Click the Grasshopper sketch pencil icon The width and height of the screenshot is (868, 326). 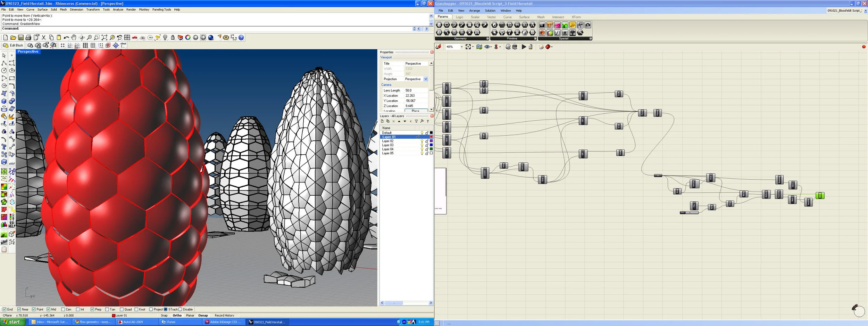439,47
